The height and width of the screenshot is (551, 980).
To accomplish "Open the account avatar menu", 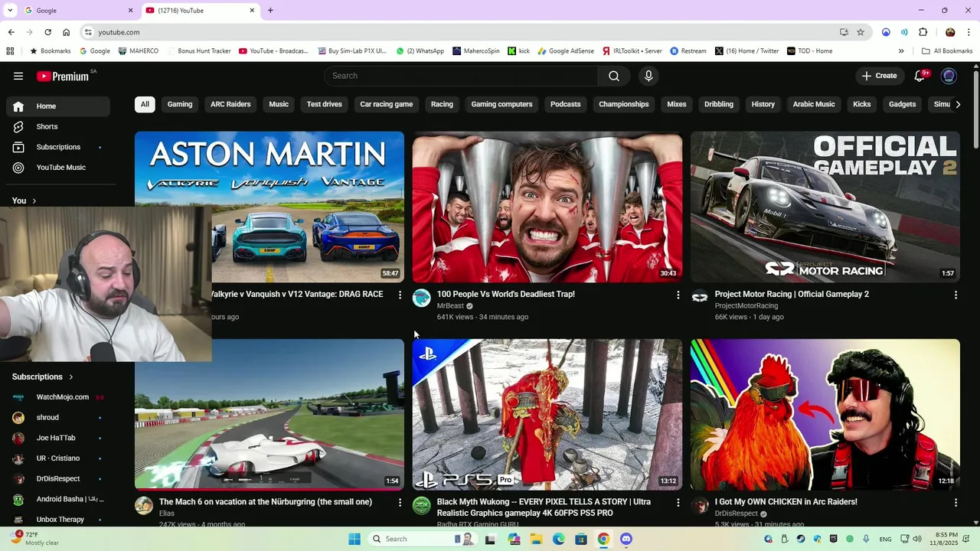I will pos(949,76).
